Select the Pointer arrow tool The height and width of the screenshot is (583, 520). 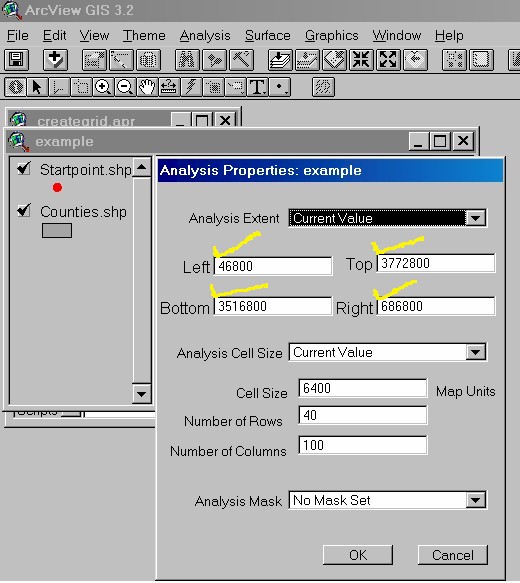pos(37,87)
